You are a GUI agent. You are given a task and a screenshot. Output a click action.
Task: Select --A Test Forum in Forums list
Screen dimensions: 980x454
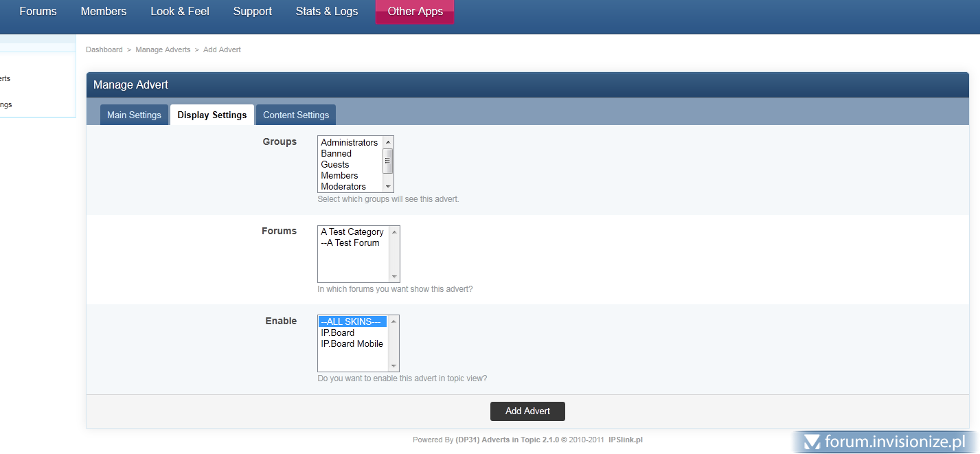pyautogui.click(x=350, y=243)
